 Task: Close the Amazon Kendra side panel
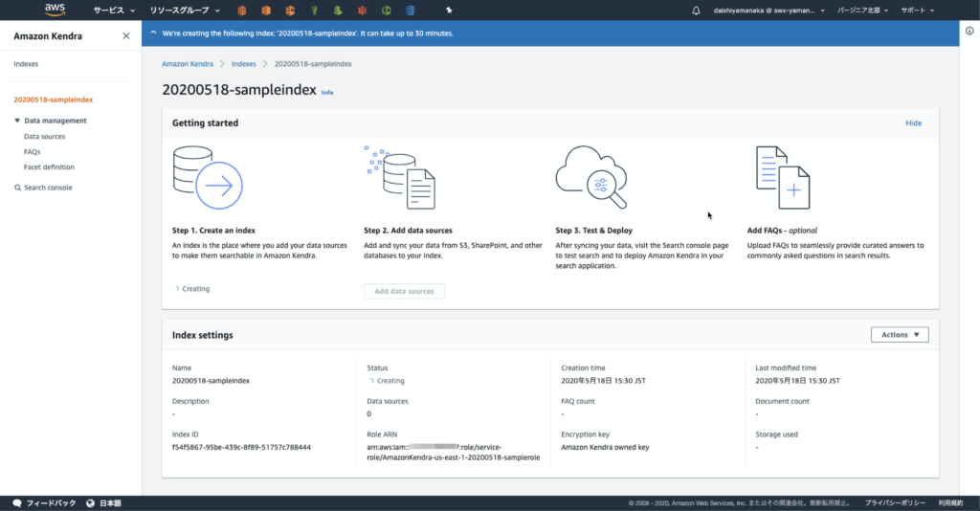[126, 36]
